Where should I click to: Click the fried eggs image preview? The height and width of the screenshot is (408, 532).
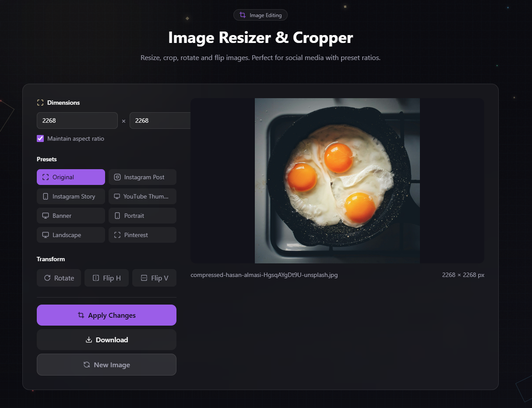(x=337, y=180)
